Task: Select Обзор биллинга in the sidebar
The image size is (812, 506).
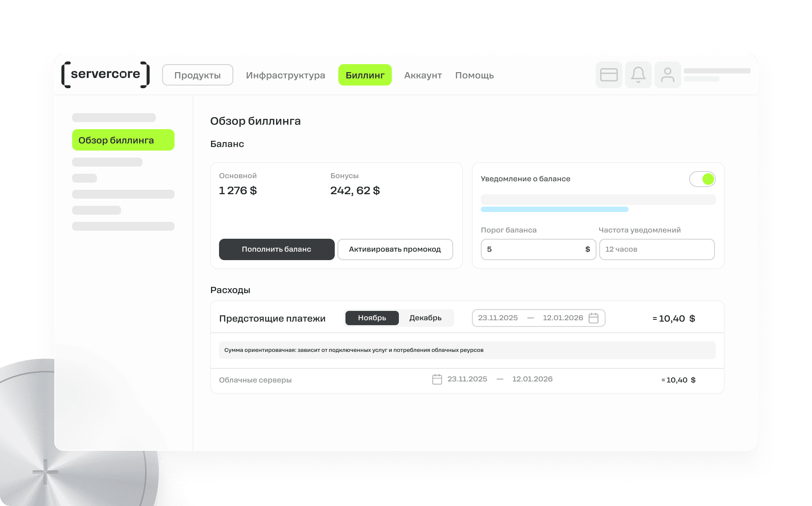Action: 123,140
